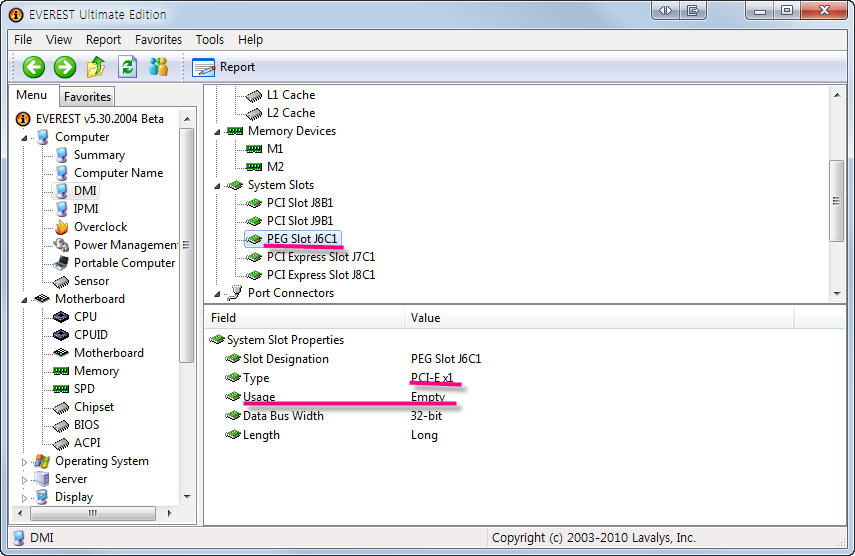Go back with the green left arrow
Screen dimensions: 855x556
click(33, 68)
